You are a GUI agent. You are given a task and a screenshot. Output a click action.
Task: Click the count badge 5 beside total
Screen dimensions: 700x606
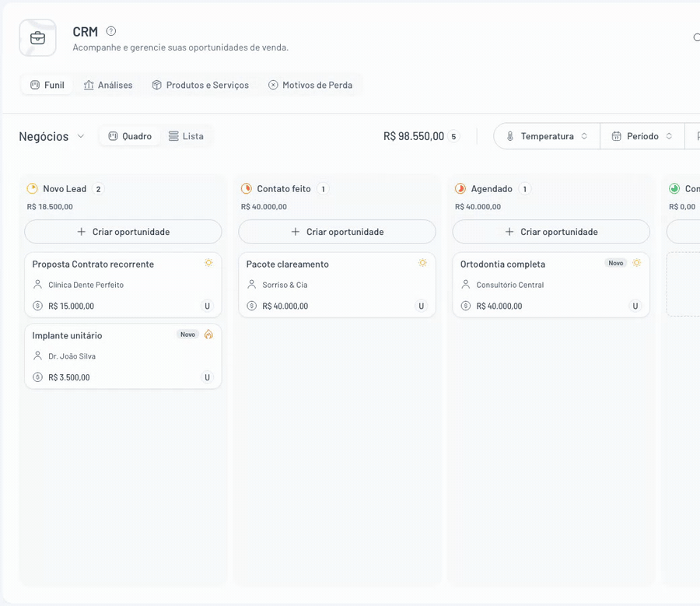pyautogui.click(x=453, y=137)
